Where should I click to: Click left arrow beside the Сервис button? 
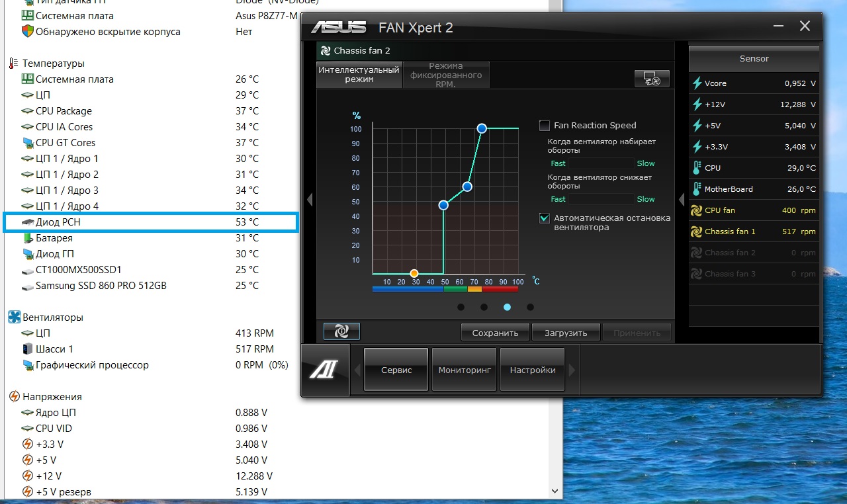[x=358, y=370]
